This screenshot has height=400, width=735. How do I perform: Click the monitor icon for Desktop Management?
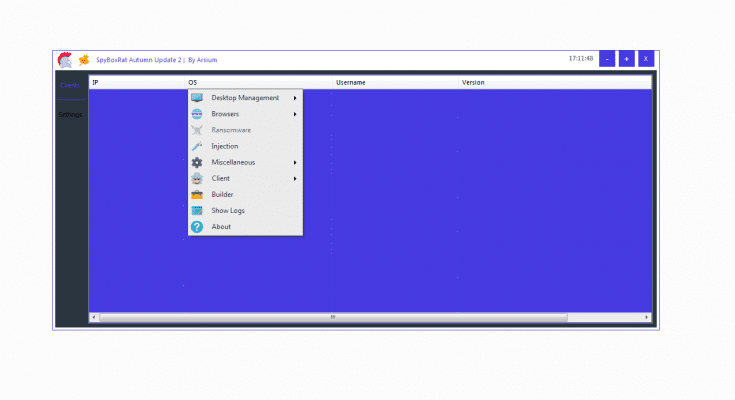197,98
